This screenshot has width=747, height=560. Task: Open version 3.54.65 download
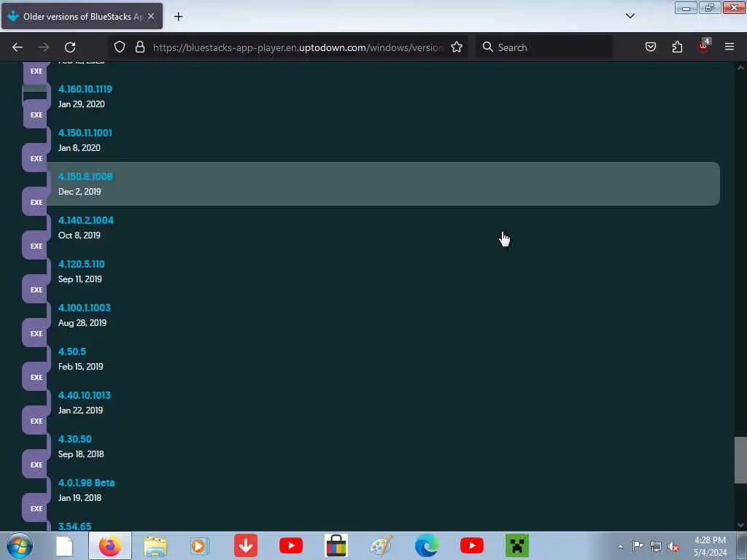point(75,526)
